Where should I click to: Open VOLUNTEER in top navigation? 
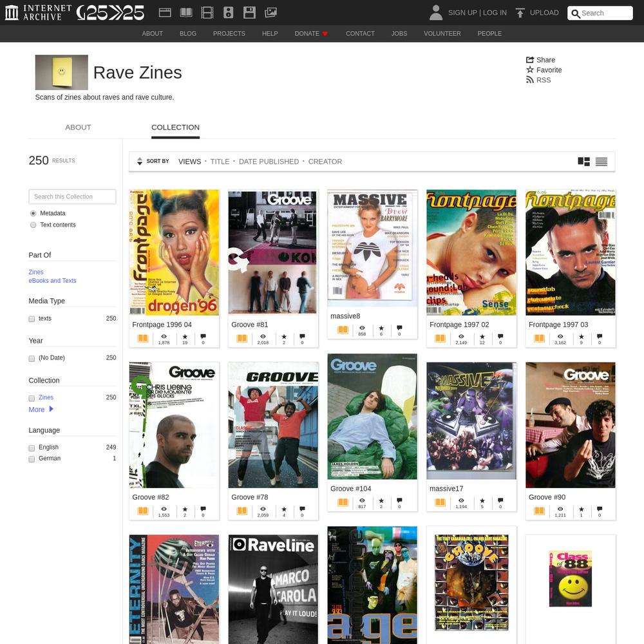pyautogui.click(x=442, y=33)
